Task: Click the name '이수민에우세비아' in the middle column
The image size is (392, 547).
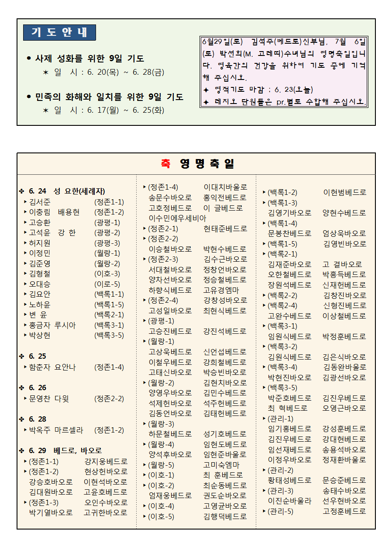Action: click(x=177, y=218)
